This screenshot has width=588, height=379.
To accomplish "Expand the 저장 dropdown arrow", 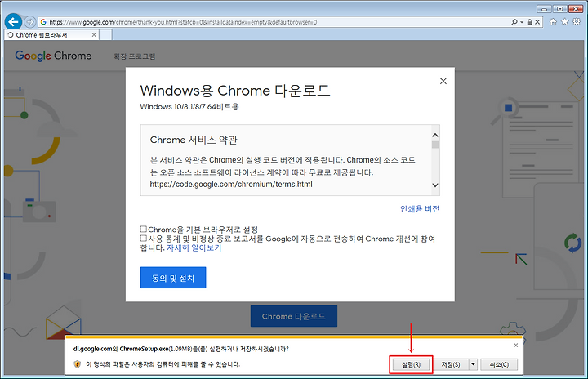I will tap(473, 364).
